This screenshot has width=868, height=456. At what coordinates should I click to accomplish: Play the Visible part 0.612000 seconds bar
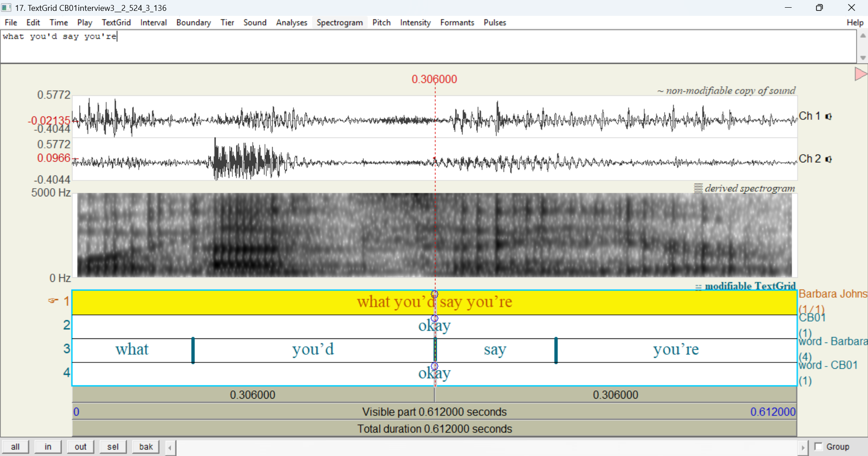click(434, 412)
